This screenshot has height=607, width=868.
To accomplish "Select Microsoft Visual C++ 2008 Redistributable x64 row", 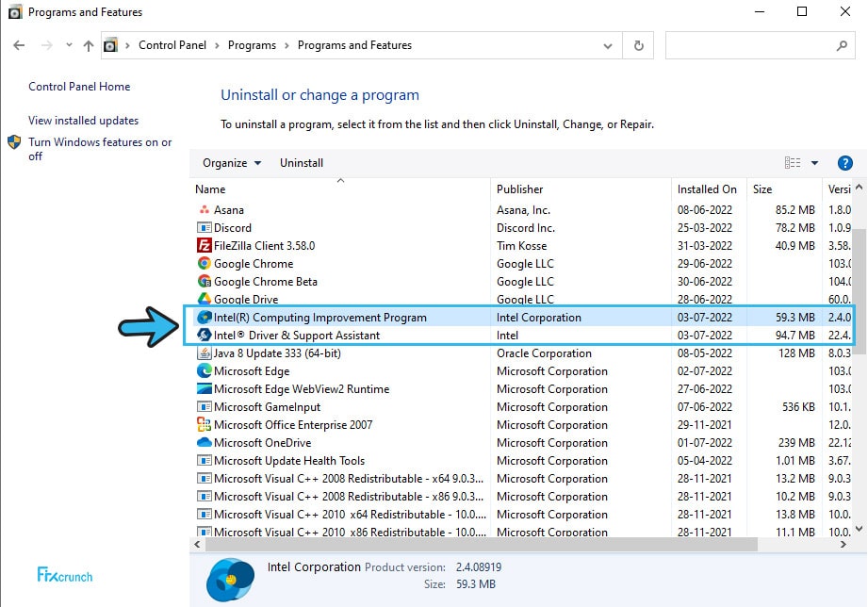I will click(520, 479).
